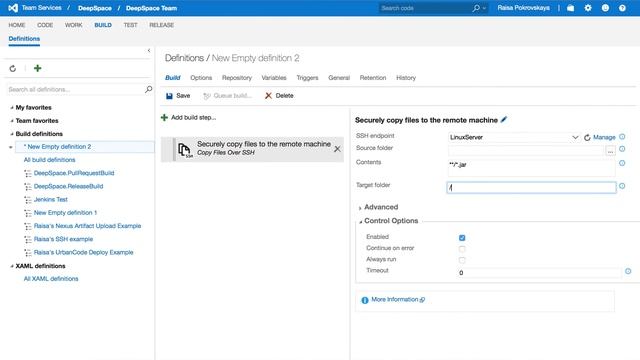
Task: Check the Always run checkbox
Action: (x=462, y=260)
